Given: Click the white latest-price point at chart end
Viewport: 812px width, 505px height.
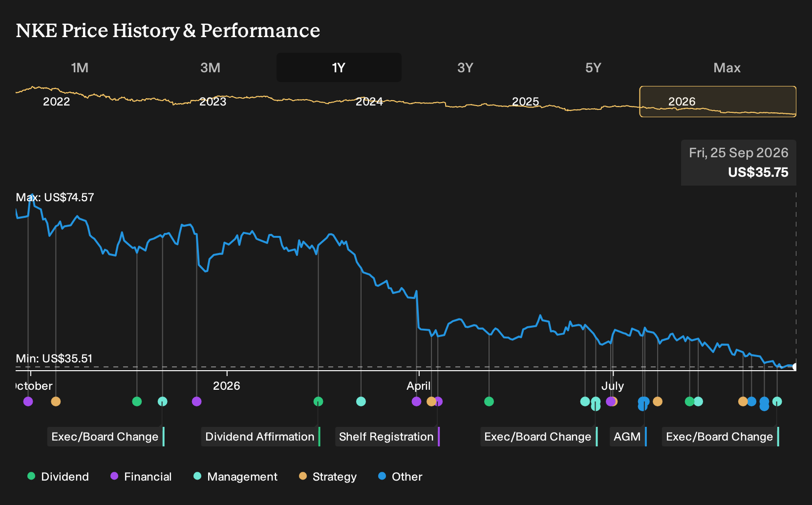Looking at the screenshot, I should tap(795, 367).
